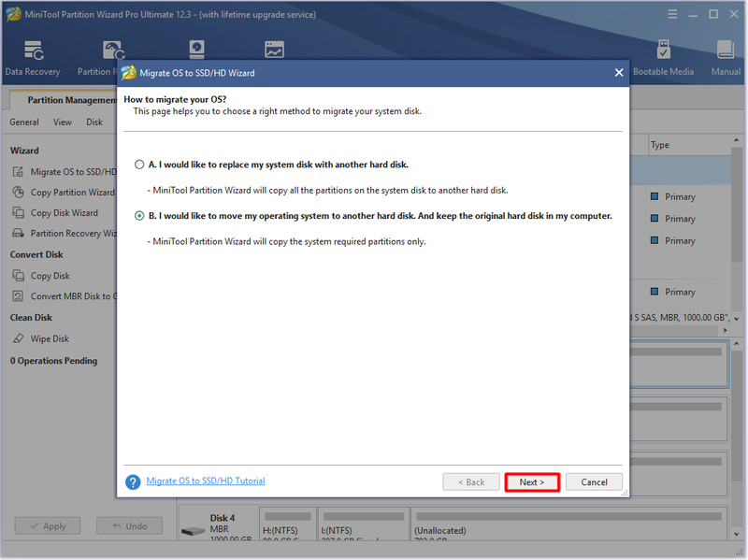Click the Space Analyzer toolbar icon
This screenshot has height=560, width=748.
(274, 50)
